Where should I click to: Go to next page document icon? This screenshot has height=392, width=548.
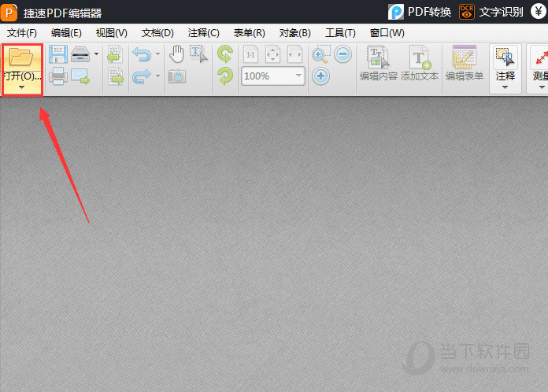116,76
